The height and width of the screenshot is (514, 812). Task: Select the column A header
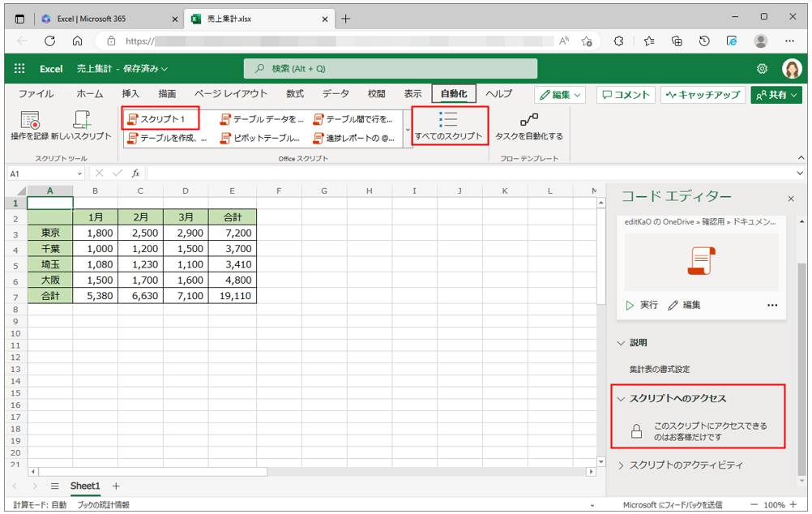tap(50, 191)
